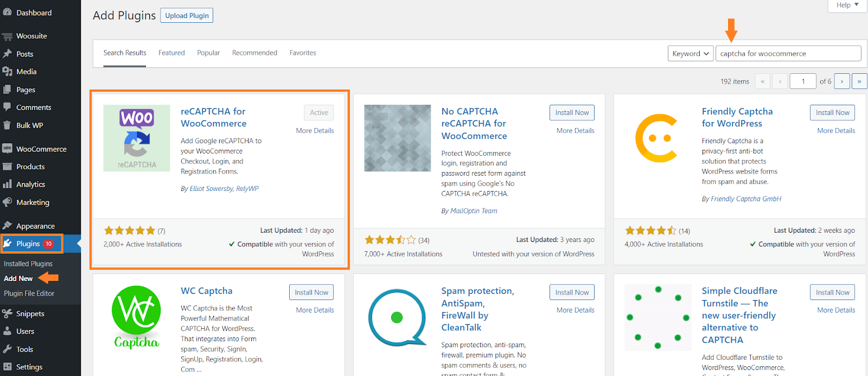Click the WC Captcha plugin logo
This screenshot has height=376, width=868.
point(137,317)
